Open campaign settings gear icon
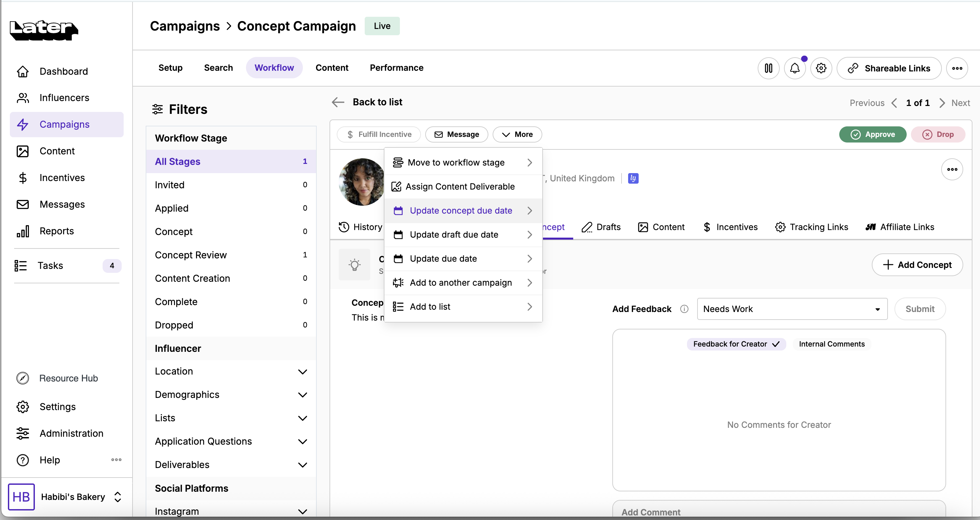The width and height of the screenshot is (980, 520). (x=821, y=68)
